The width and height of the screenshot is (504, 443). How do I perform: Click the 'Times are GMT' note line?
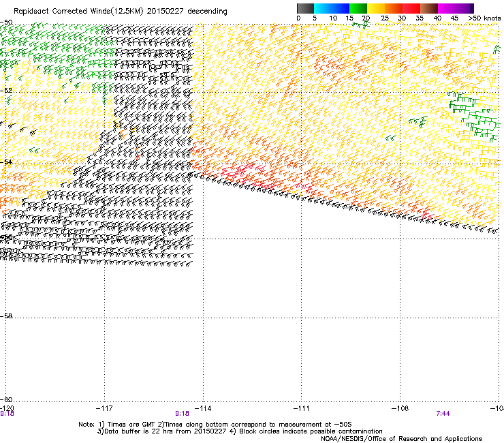(x=215, y=425)
